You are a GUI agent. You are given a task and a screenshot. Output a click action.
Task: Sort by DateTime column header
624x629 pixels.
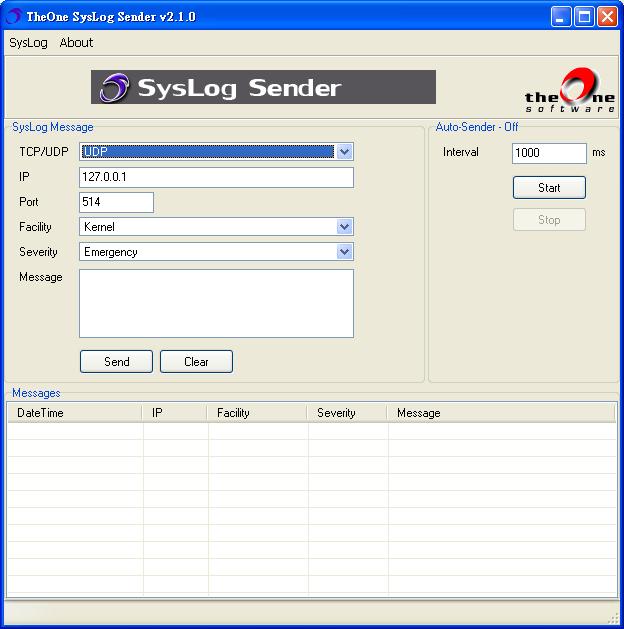pos(75,413)
